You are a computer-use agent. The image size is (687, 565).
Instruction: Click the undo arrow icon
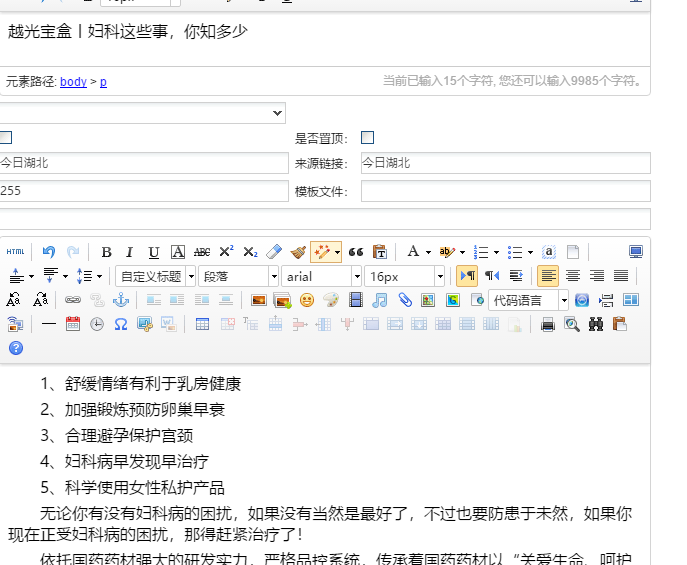coord(49,252)
